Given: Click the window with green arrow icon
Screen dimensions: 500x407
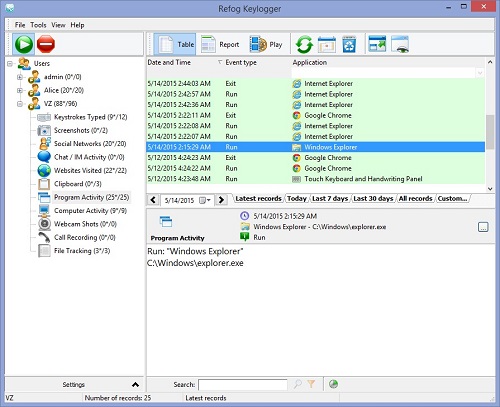Looking at the screenshot, I should point(377,44).
